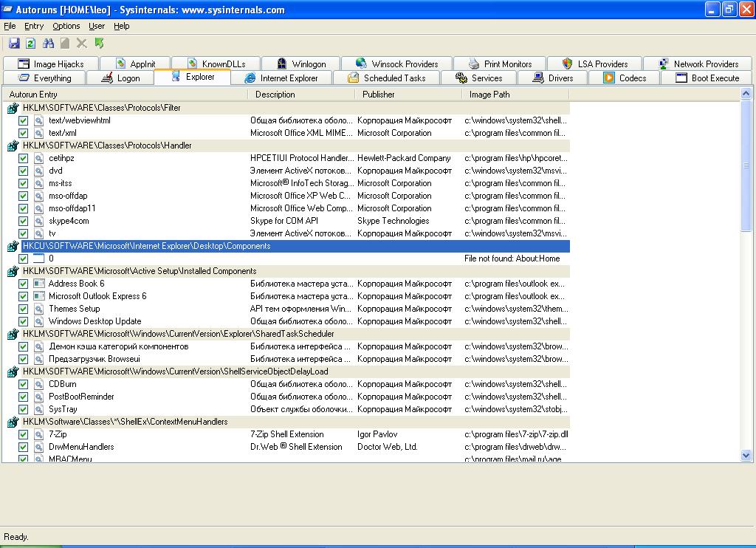Click the file icon next to 7-Zip

click(39, 434)
